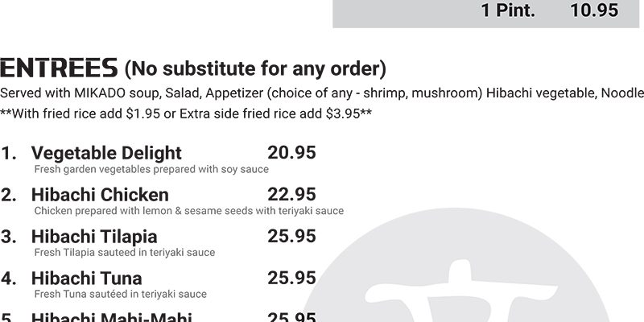
Task: Click the 'No substitute for any order' note
Action: click(255, 66)
